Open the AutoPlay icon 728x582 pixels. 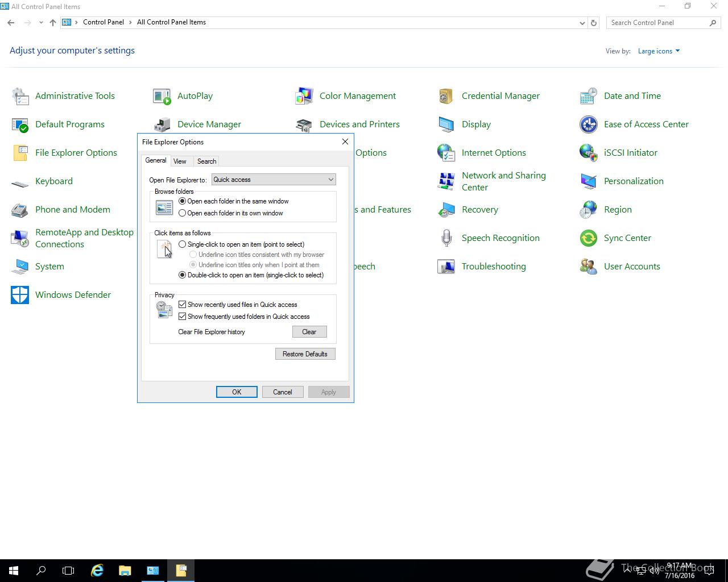coord(162,96)
